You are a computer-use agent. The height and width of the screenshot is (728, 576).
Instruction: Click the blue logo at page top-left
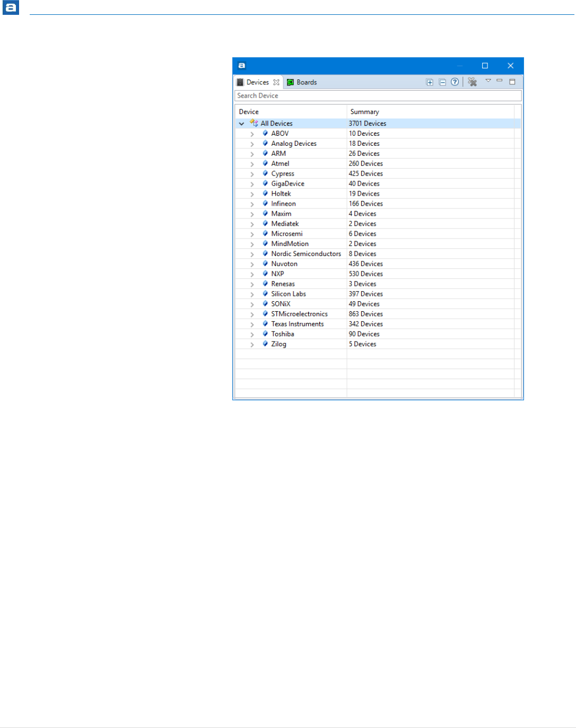click(x=11, y=7)
